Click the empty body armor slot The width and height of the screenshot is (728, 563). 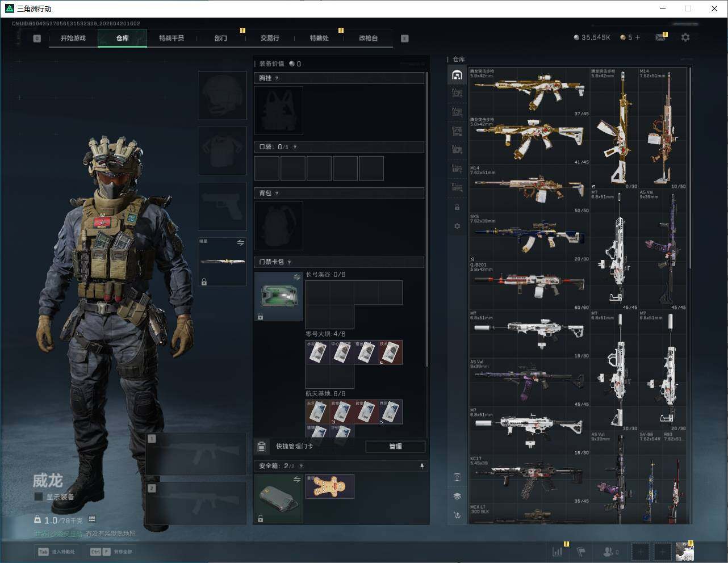point(222,151)
